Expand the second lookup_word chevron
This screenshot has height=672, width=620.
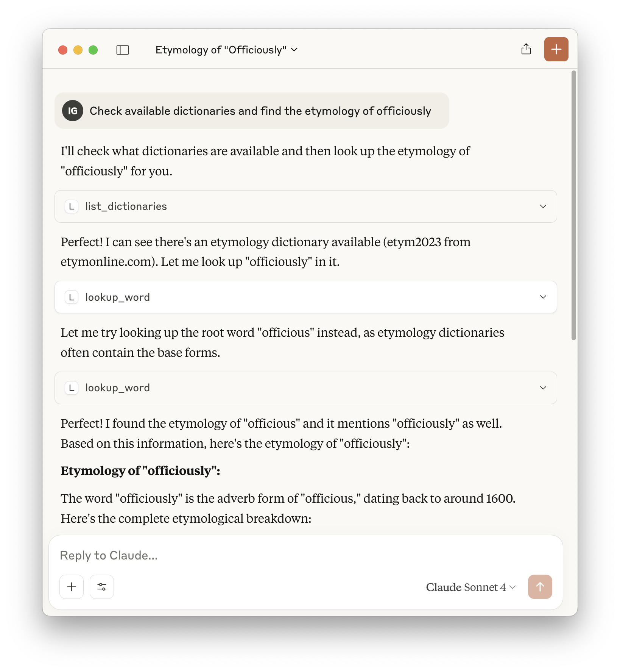coord(543,388)
